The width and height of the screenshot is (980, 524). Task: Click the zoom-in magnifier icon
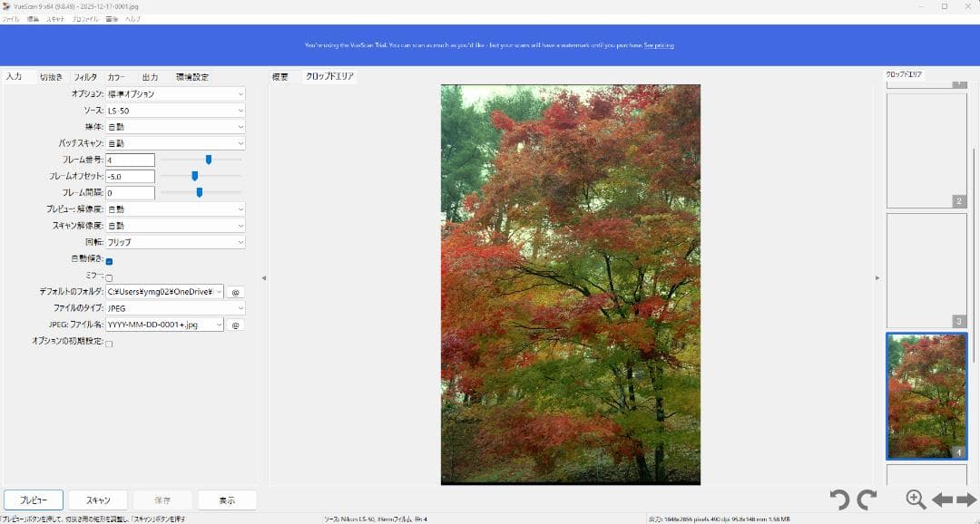[916, 500]
